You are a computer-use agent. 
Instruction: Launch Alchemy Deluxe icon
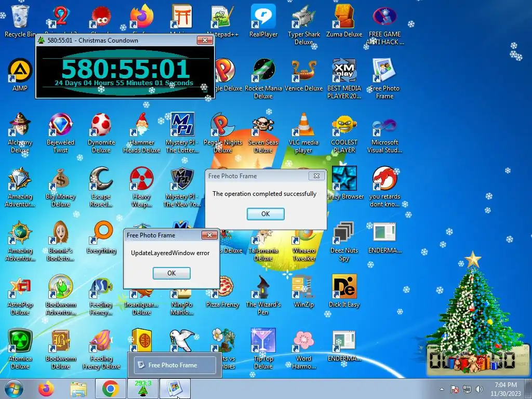point(20,132)
